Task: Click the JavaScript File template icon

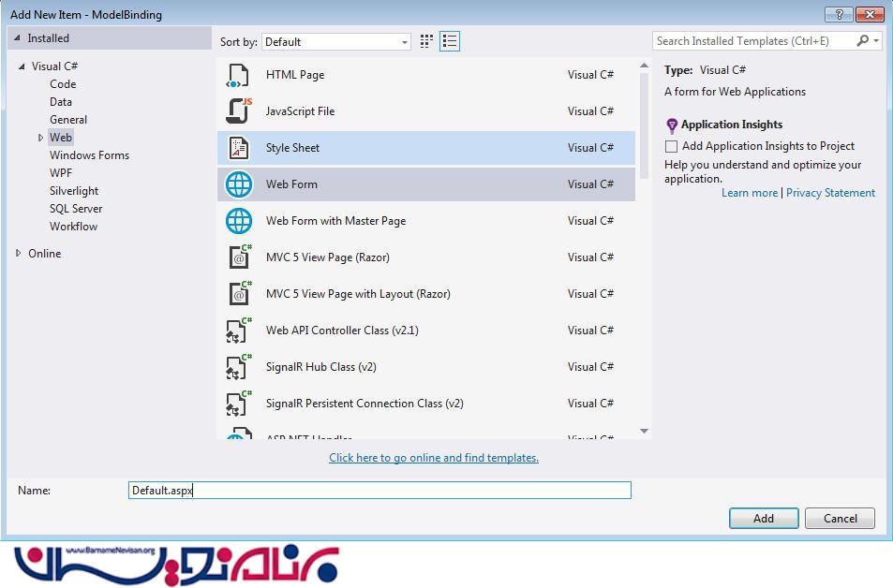Action: (239, 111)
